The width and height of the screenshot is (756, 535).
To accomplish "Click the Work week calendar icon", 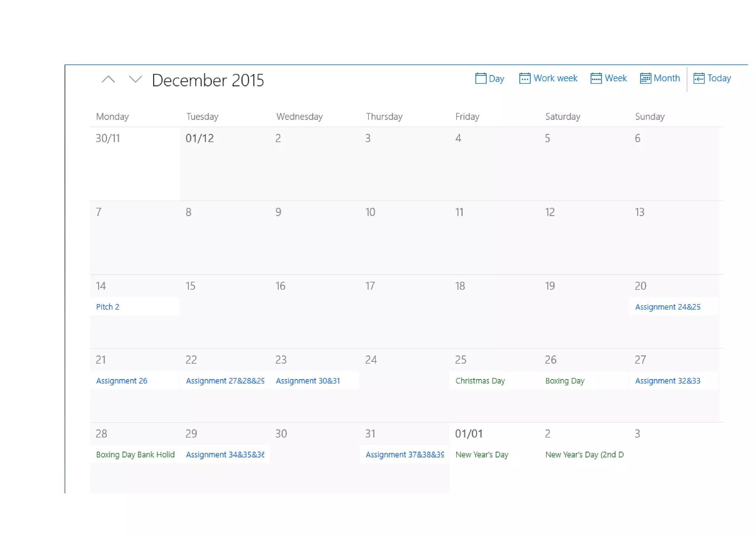I will (x=524, y=78).
